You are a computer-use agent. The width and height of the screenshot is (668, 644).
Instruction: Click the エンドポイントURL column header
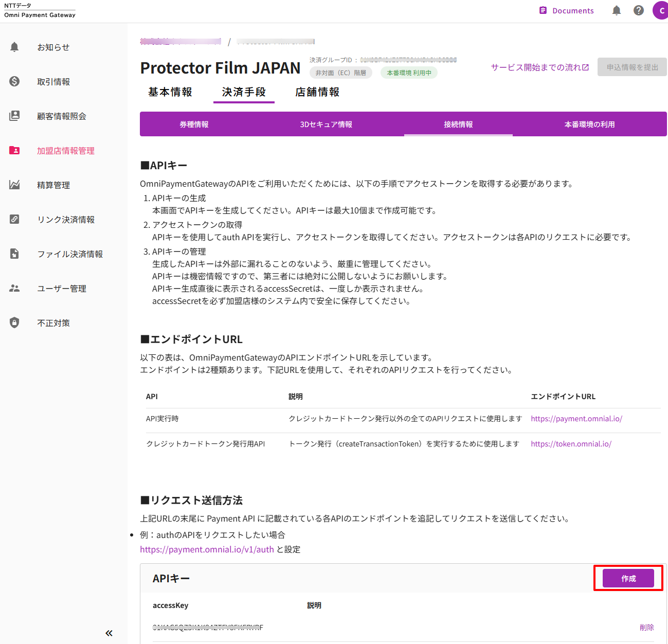pos(563,397)
